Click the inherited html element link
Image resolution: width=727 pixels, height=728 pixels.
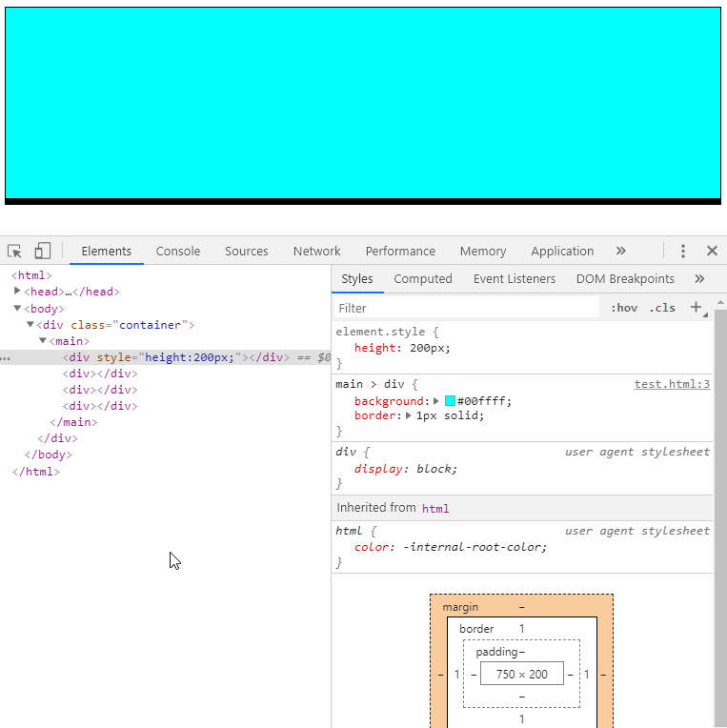tap(435, 509)
